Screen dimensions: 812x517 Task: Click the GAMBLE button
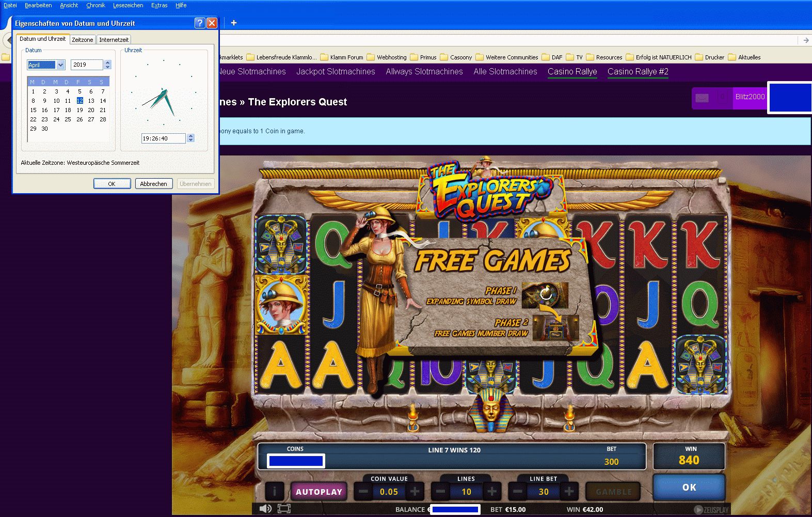pos(614,492)
